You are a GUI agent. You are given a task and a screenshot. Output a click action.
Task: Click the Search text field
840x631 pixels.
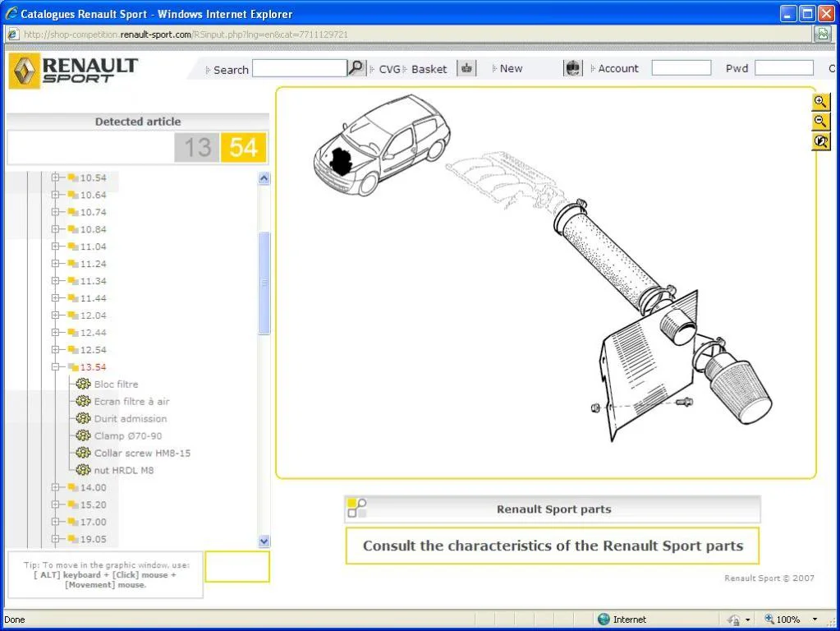pos(300,68)
